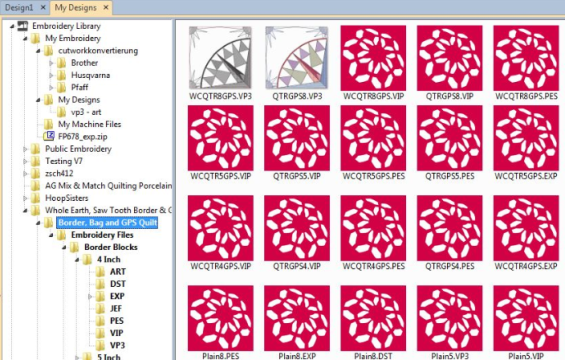Screen dimensions: 565x360
Task: Select the WCQTR4GPS.EXP file icon
Action: click(x=526, y=228)
